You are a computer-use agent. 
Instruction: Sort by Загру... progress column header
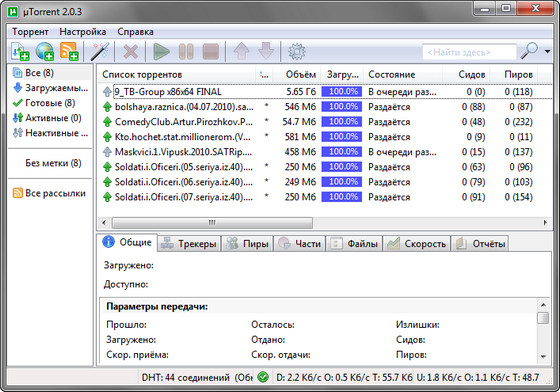[342, 75]
